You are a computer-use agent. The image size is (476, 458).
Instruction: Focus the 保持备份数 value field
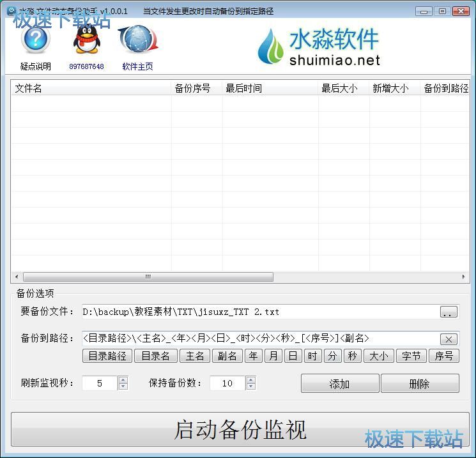(x=227, y=383)
